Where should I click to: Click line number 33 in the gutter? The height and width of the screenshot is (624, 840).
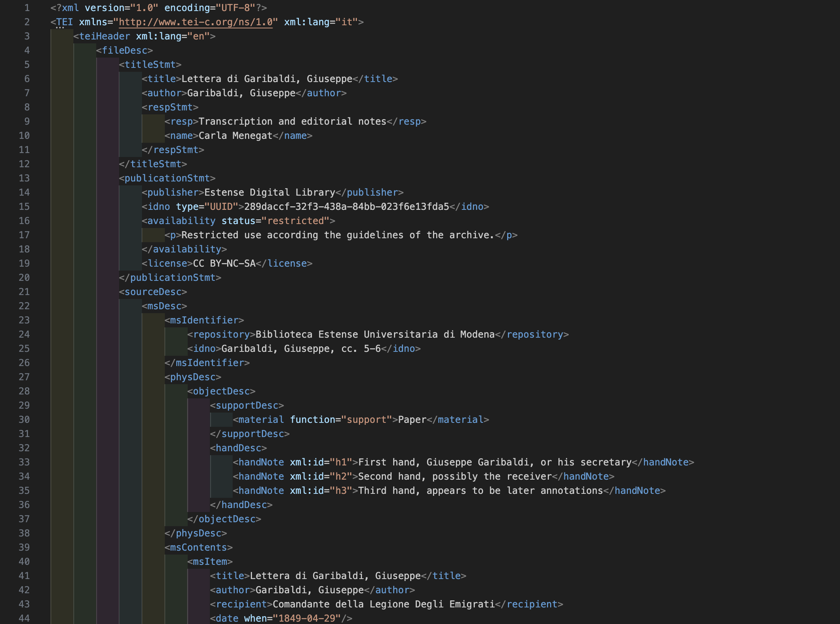tap(24, 462)
